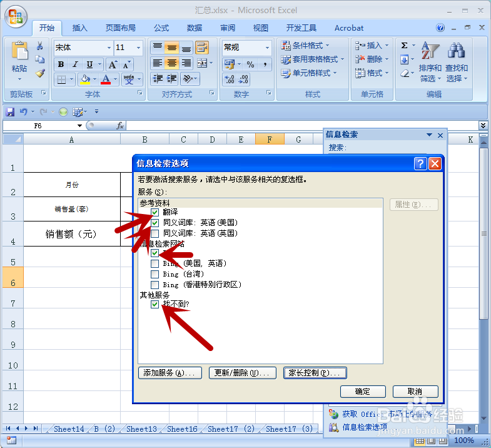The height and width of the screenshot is (448, 491).
Task: Switch to the 插入 ribbon tab
Action: [x=80, y=28]
